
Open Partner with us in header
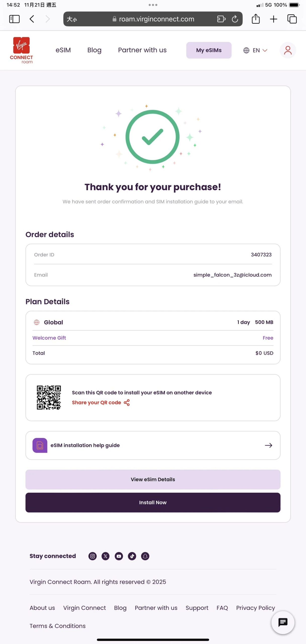click(142, 50)
